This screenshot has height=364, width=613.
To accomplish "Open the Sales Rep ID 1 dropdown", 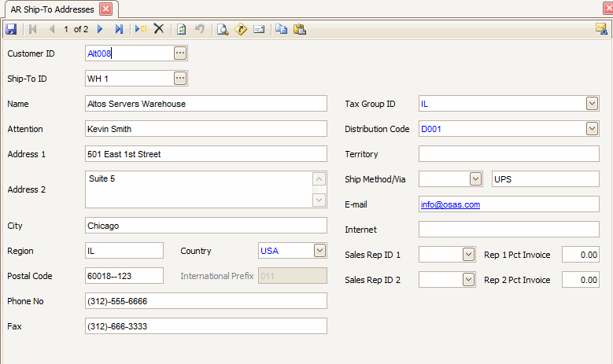I will [x=469, y=255].
